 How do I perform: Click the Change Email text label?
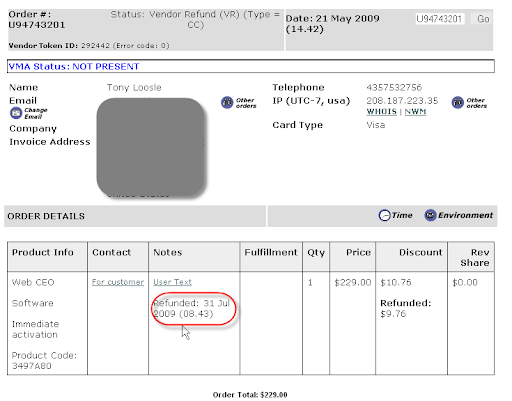(x=36, y=113)
